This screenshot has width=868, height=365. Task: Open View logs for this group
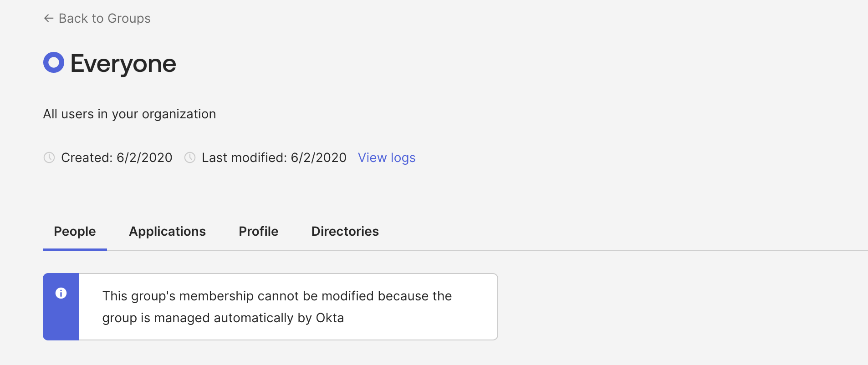[x=386, y=157]
